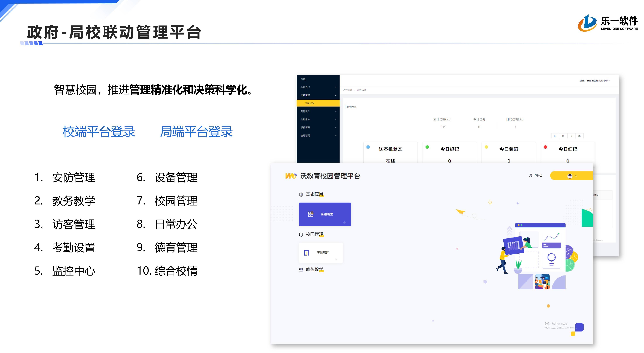Expand the avatar dropdown arrow
The width and height of the screenshot is (644, 353).
[576, 176]
